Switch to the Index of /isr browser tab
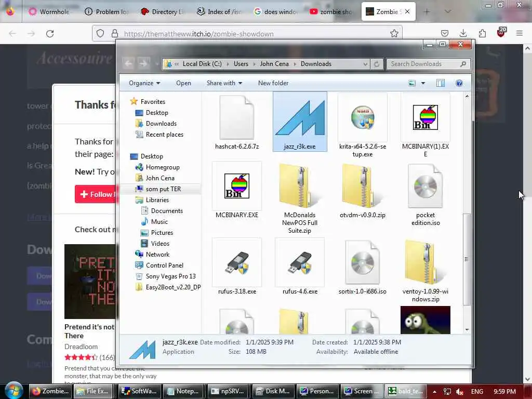The width and height of the screenshot is (532, 399). click(219, 11)
